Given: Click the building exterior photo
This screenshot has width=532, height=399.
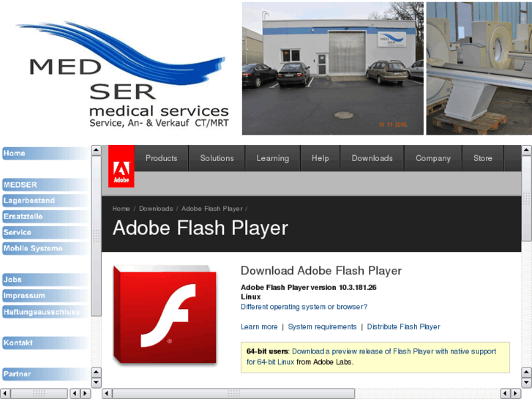Looking at the screenshot, I should point(332,68).
